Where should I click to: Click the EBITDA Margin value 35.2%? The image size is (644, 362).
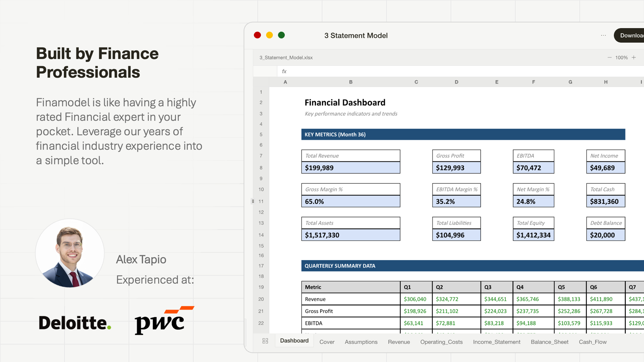pyautogui.click(x=456, y=201)
